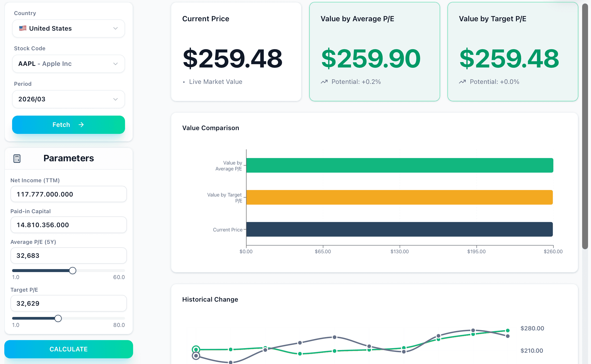The height and width of the screenshot is (364, 591).
Task: Click the green Value by Average P/E bar
Action: pos(400,165)
